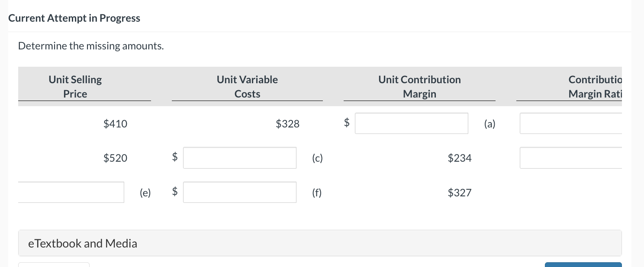Expand the eTextbook and Media section
Image resolution: width=644 pixels, height=267 pixels.
(x=82, y=243)
